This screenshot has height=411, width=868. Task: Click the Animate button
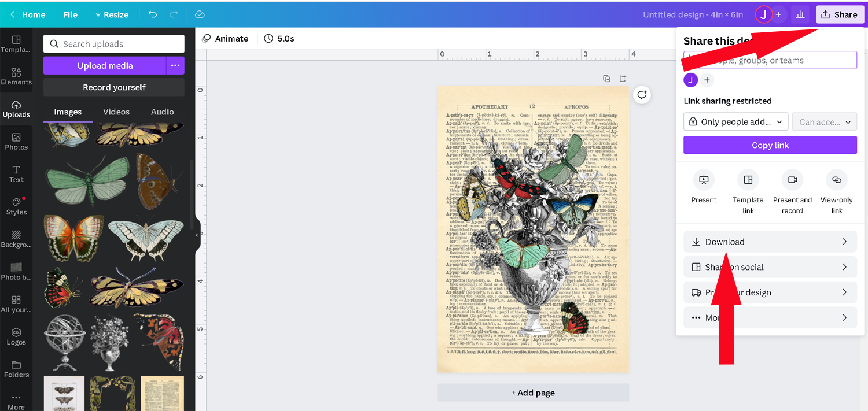pos(225,39)
